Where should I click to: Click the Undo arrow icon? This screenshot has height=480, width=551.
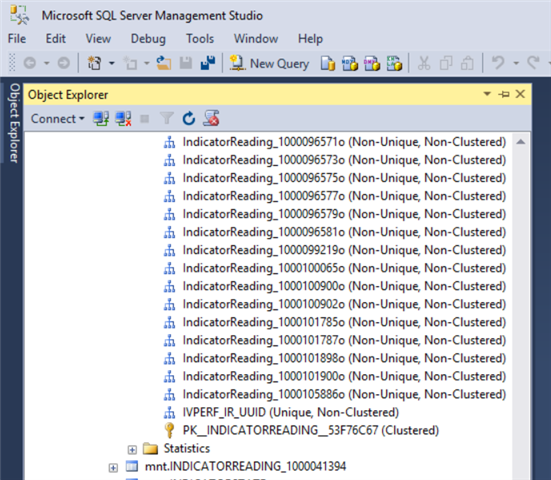tap(498, 63)
